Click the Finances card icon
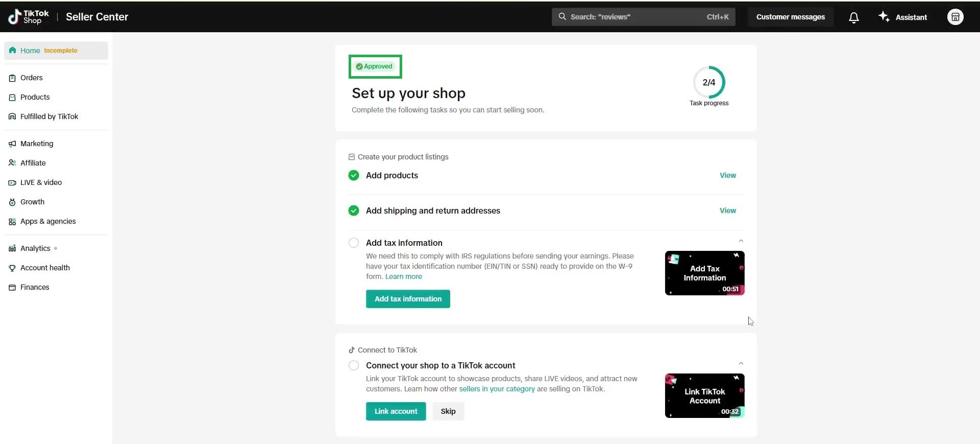 pos(12,288)
